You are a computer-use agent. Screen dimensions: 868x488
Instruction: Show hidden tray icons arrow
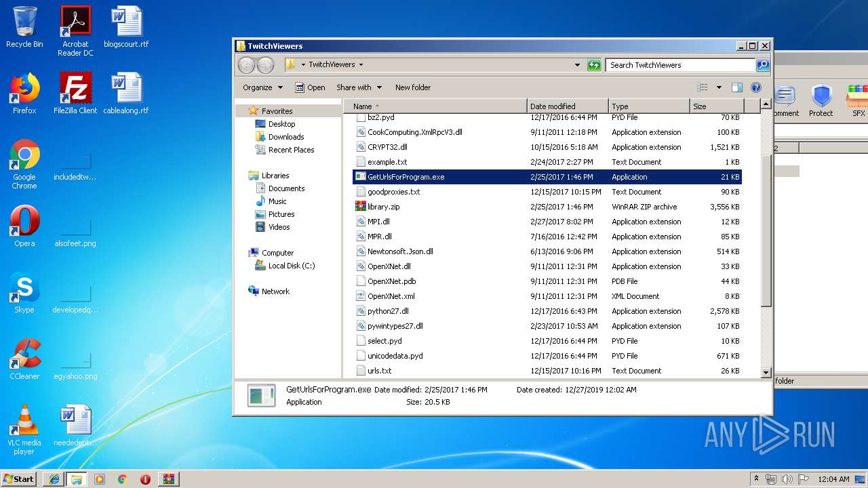point(756,479)
